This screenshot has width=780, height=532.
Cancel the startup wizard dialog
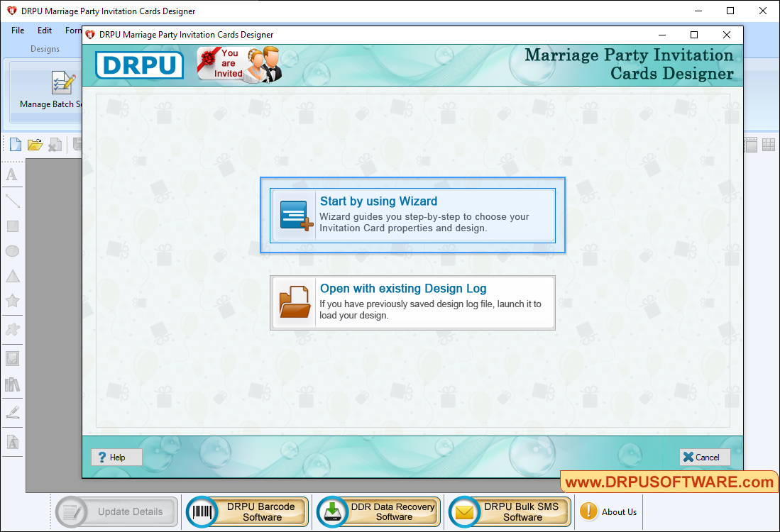point(704,458)
